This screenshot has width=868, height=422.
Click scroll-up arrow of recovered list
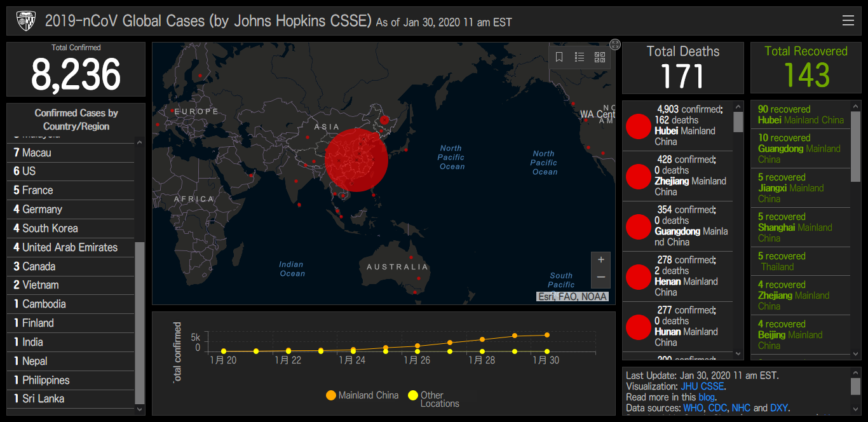(x=856, y=107)
